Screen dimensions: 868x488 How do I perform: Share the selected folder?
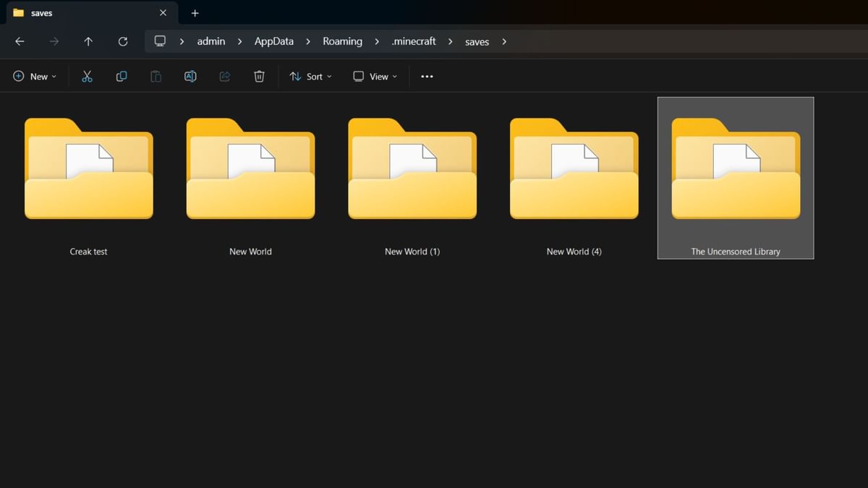coord(224,76)
